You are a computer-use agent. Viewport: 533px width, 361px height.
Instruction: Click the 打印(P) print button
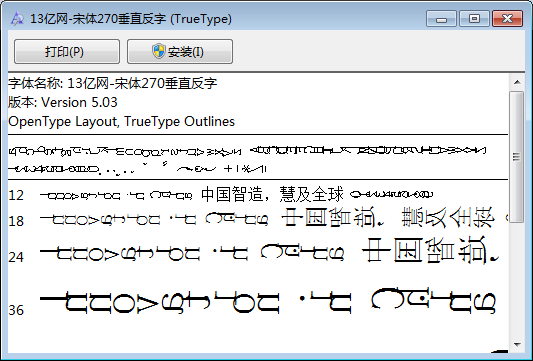(x=67, y=51)
